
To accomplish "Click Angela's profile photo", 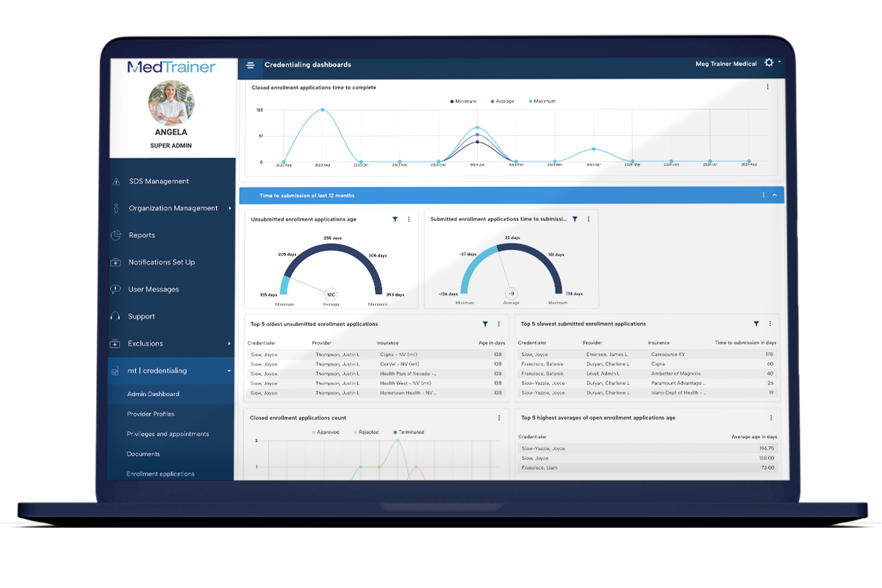I will (x=171, y=102).
